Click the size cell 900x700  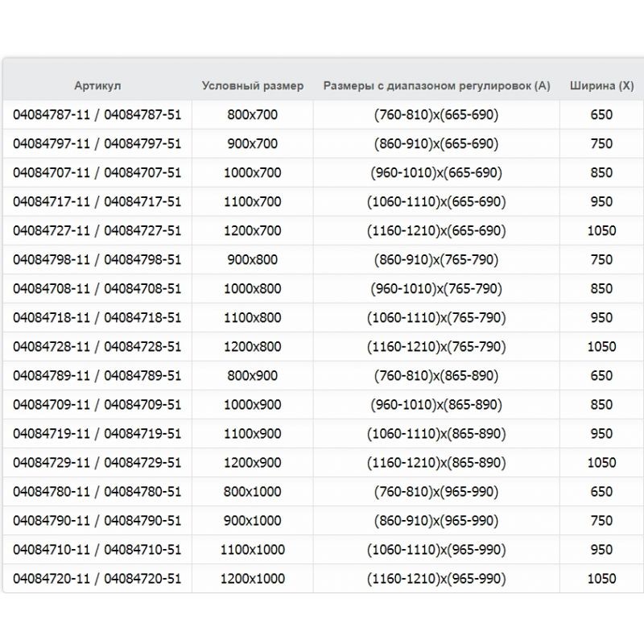253,144
